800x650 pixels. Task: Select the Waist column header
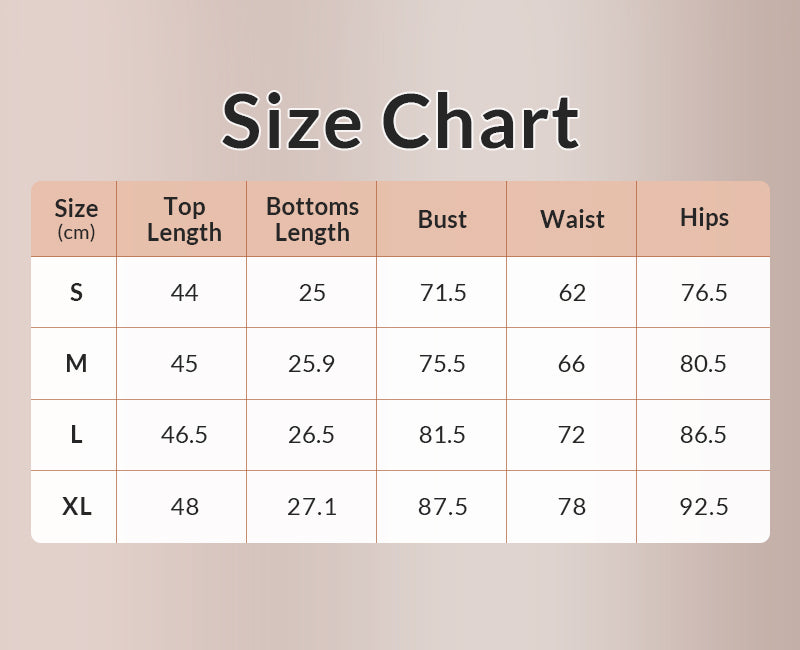[x=572, y=219]
